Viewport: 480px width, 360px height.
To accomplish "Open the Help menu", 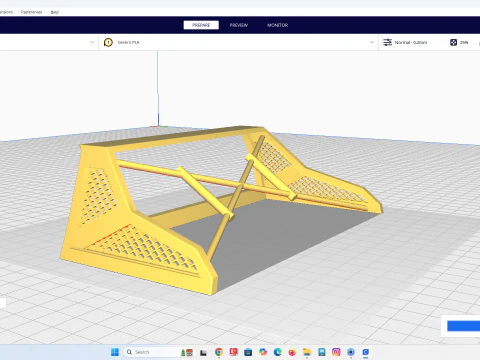I will click(55, 12).
